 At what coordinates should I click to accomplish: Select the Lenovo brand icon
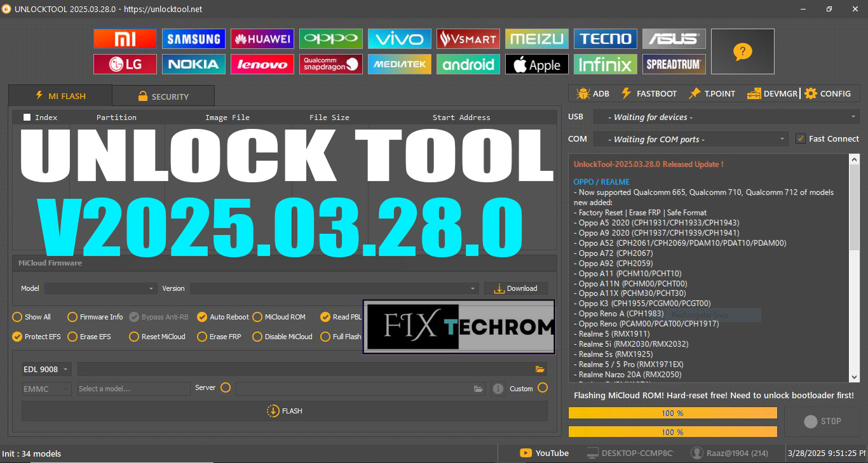(x=262, y=64)
